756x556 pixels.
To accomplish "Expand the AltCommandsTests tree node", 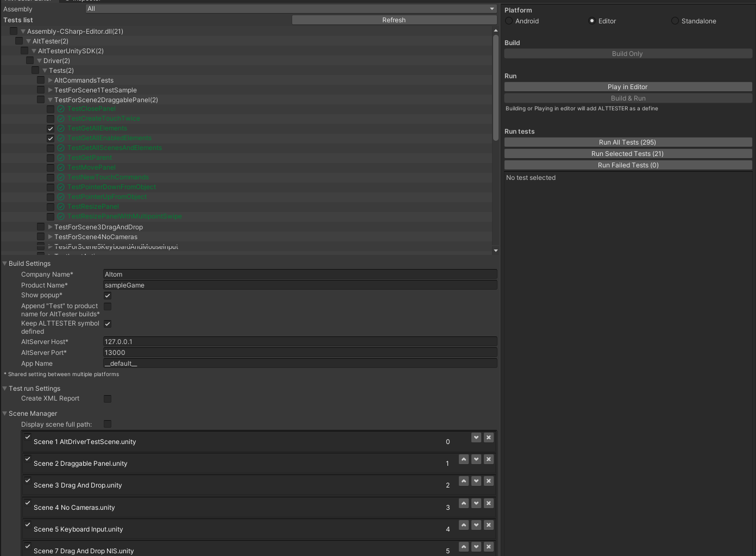I will click(x=49, y=80).
